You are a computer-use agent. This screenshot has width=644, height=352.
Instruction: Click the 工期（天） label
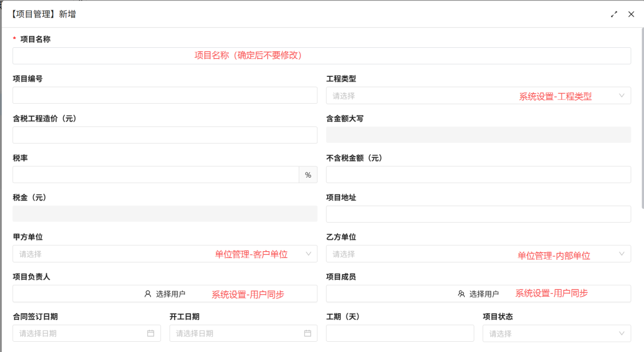click(x=343, y=317)
